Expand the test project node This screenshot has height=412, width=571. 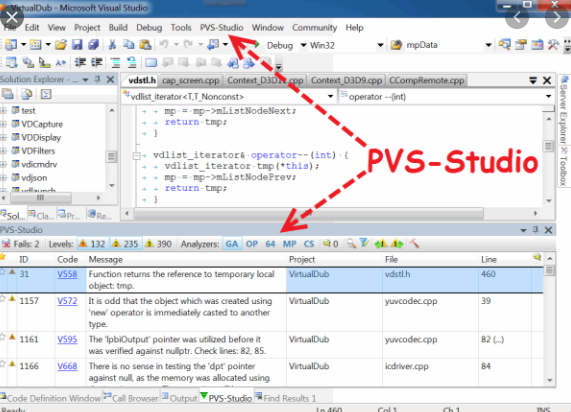tap(3, 110)
